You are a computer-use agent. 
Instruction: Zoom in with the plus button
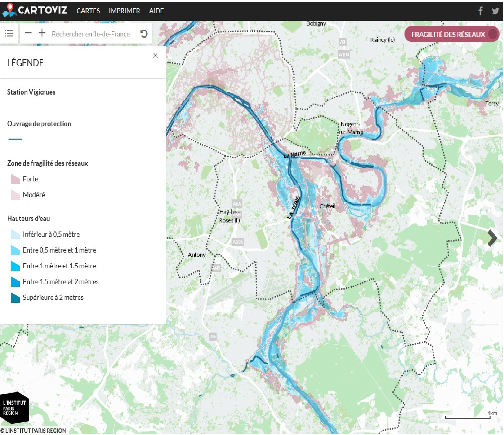(x=42, y=33)
